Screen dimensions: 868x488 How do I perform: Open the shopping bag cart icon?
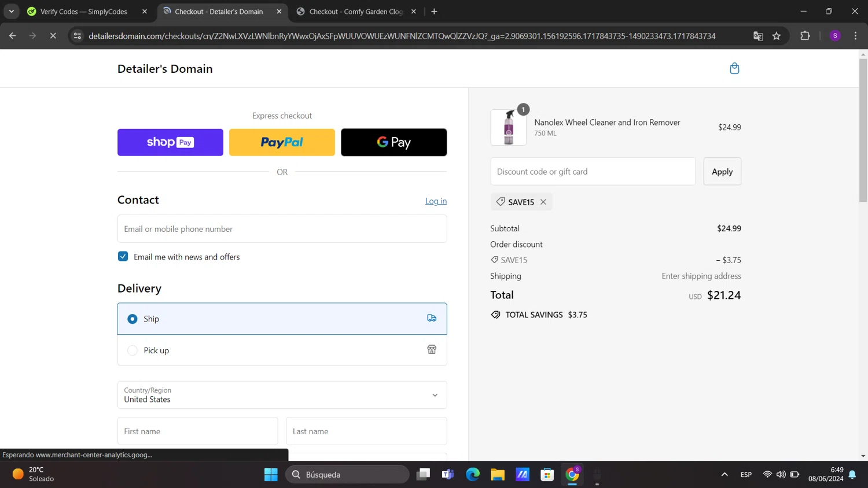click(x=734, y=68)
